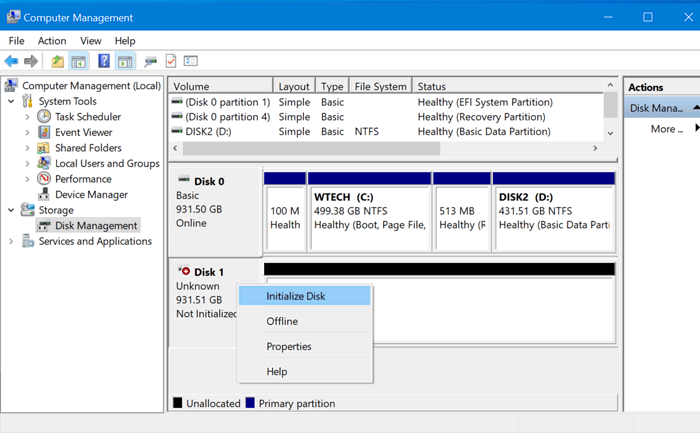Click the WTECH (C:) partition block
The image size is (700, 433).
click(x=368, y=211)
